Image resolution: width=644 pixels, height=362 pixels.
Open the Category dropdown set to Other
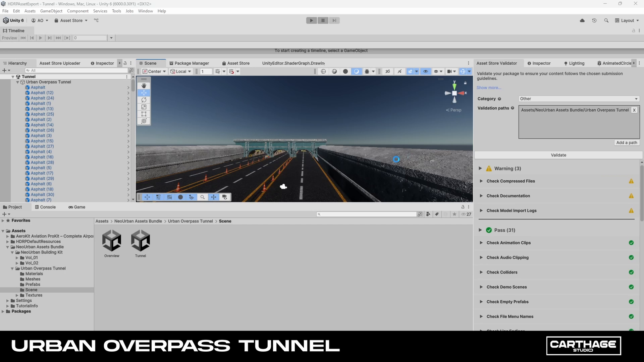pyautogui.click(x=579, y=99)
